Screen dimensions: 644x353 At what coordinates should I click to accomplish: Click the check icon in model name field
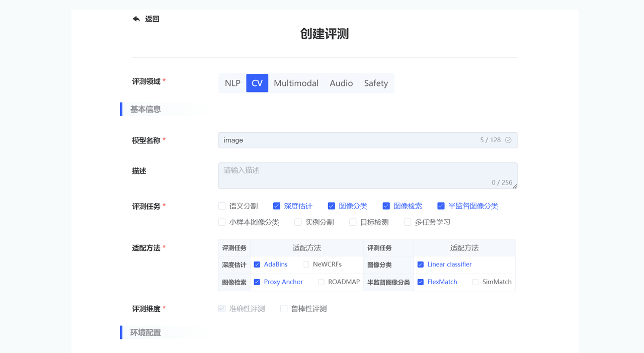pyautogui.click(x=508, y=140)
